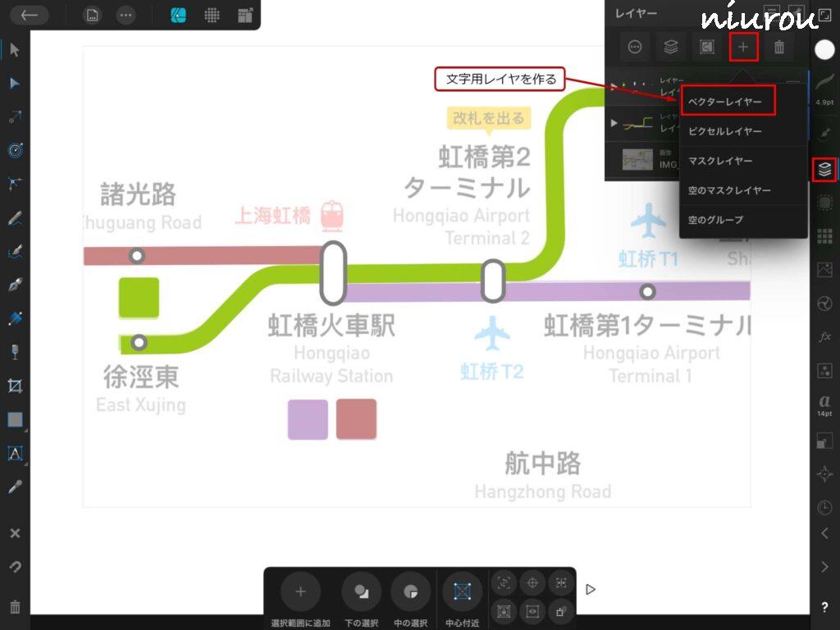Expand the first layer disclosure triangle
This screenshot has height=630, width=840.
click(613, 87)
